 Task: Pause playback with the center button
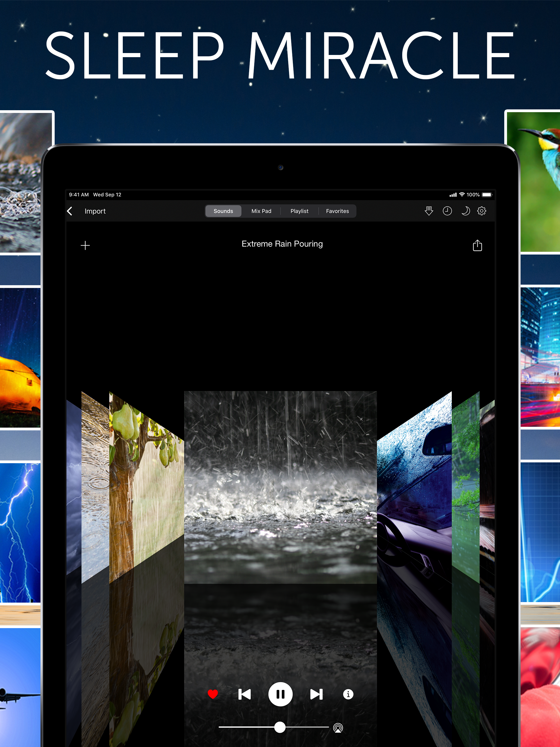[280, 694]
